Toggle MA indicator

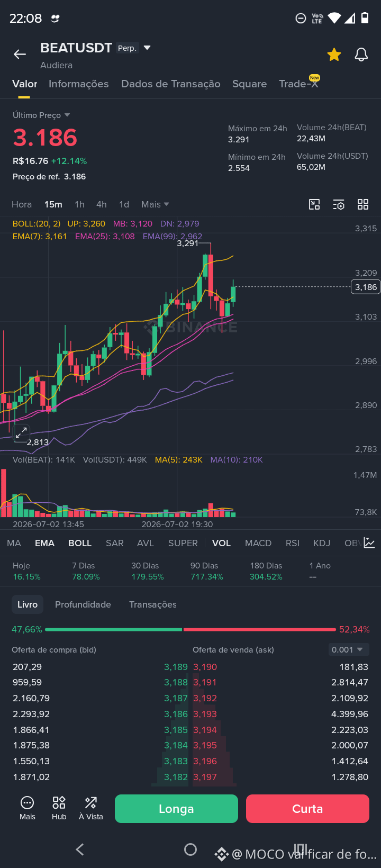pyautogui.click(x=14, y=543)
